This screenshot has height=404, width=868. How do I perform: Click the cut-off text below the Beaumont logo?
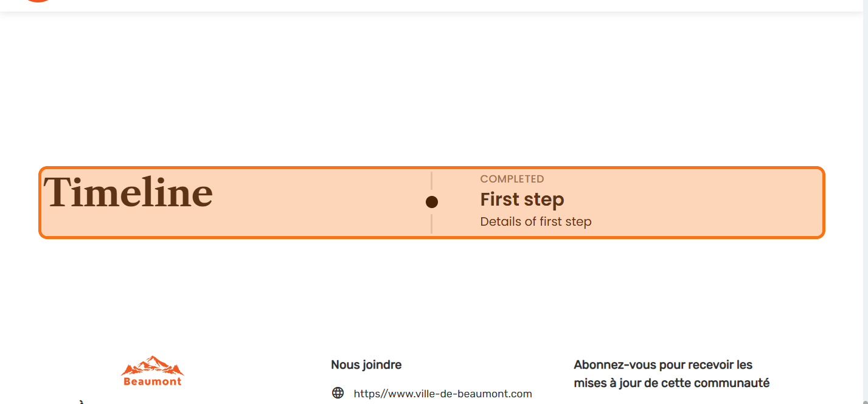pos(81,402)
